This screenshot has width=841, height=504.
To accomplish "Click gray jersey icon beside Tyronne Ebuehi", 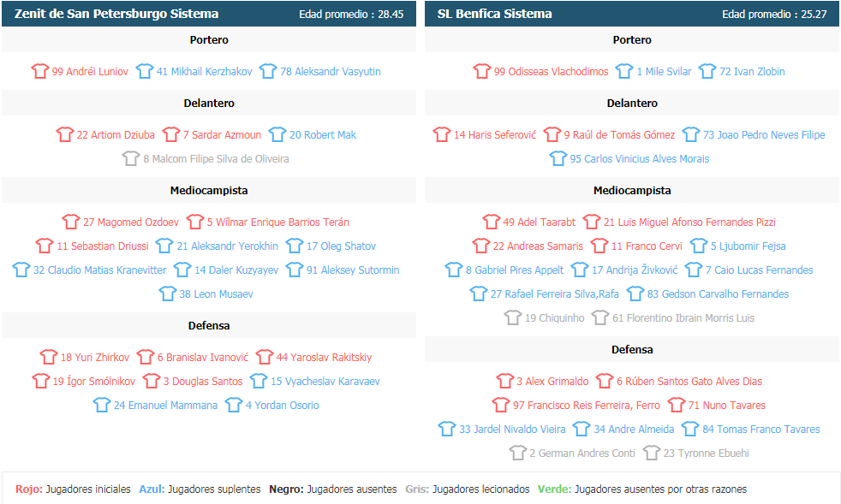I will click(651, 453).
